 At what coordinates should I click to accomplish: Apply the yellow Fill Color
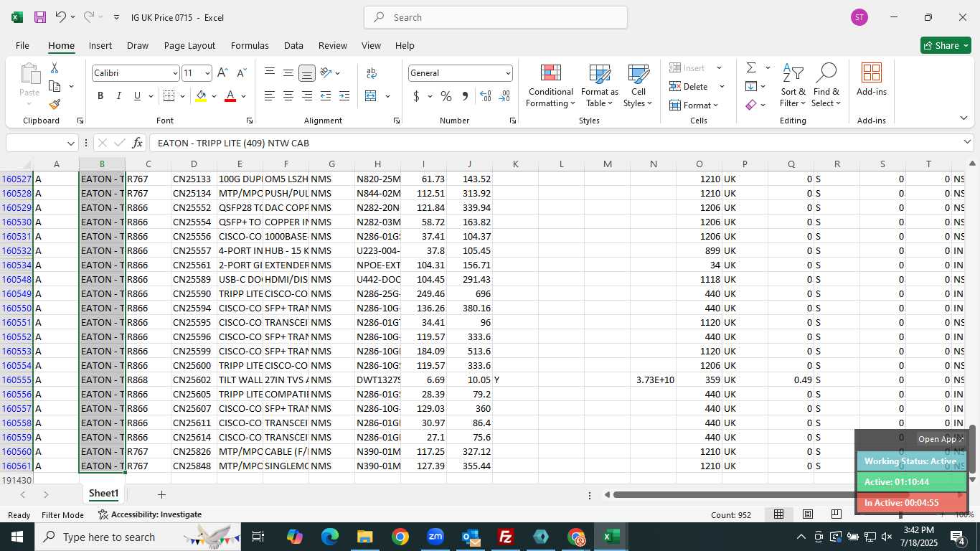pyautogui.click(x=201, y=96)
